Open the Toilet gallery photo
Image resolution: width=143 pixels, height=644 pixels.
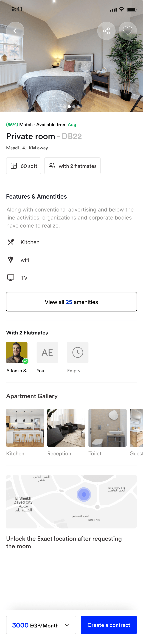107,428
